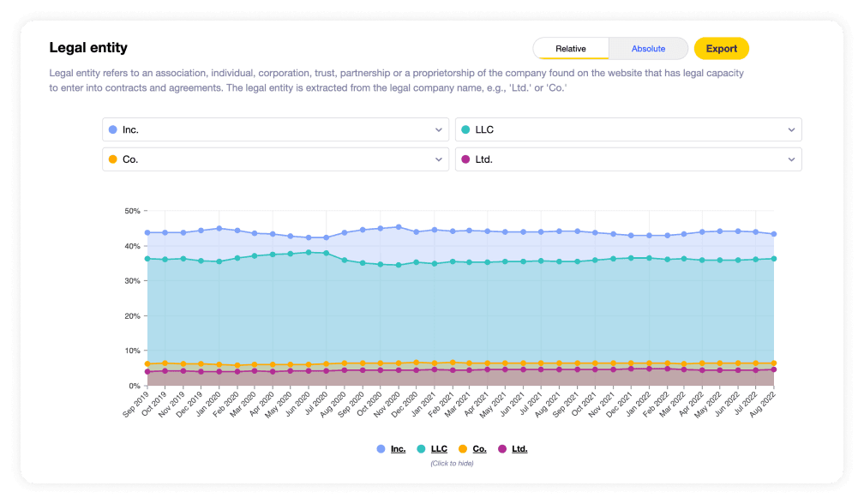Click the yellow Export button
Image resolution: width=864 pixels, height=504 pixels.
(722, 49)
